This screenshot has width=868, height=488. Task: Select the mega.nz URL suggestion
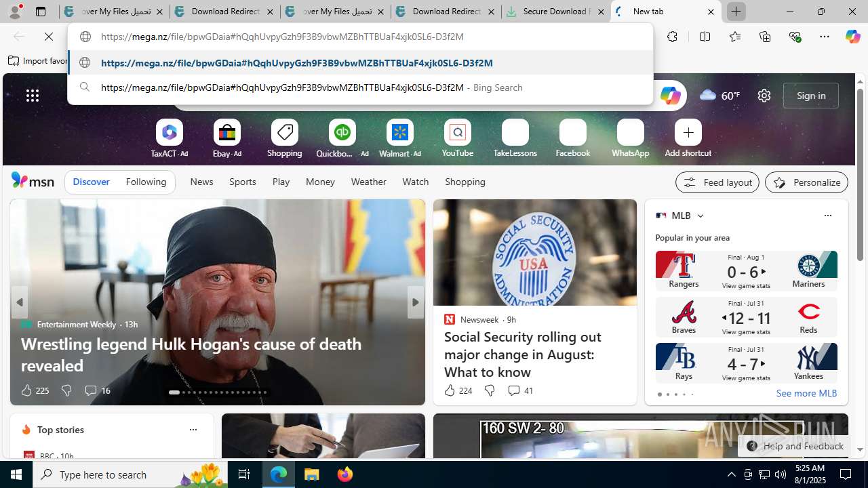tap(360, 62)
